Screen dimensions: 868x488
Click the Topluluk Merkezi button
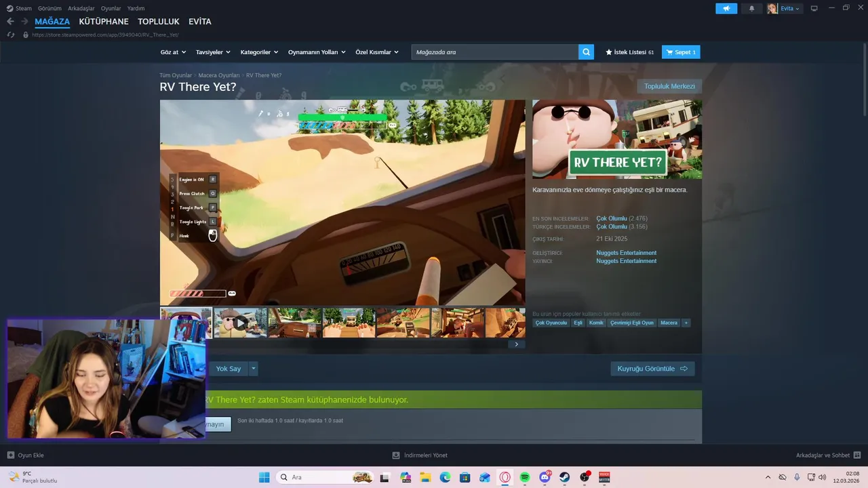(669, 86)
